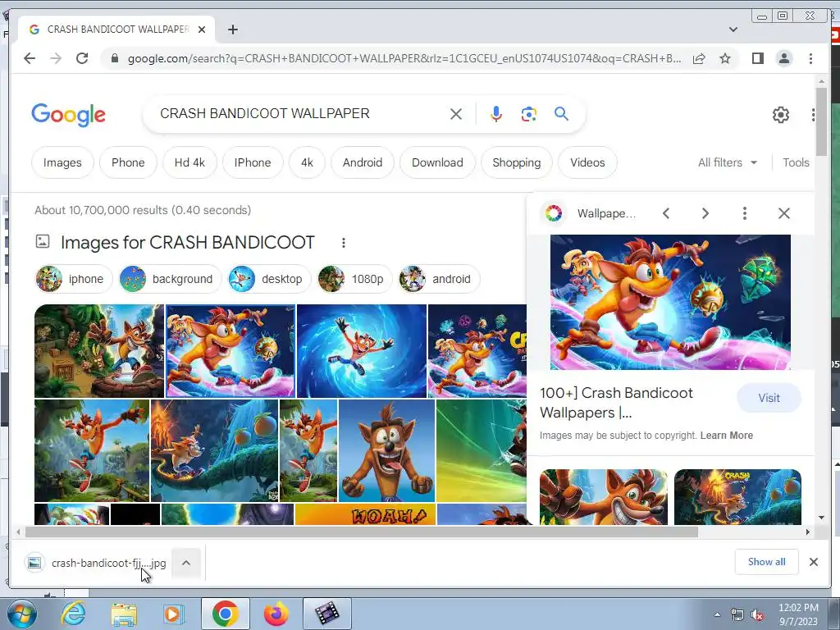Start voice search with the microphone
The height and width of the screenshot is (630, 840).
tap(496, 113)
